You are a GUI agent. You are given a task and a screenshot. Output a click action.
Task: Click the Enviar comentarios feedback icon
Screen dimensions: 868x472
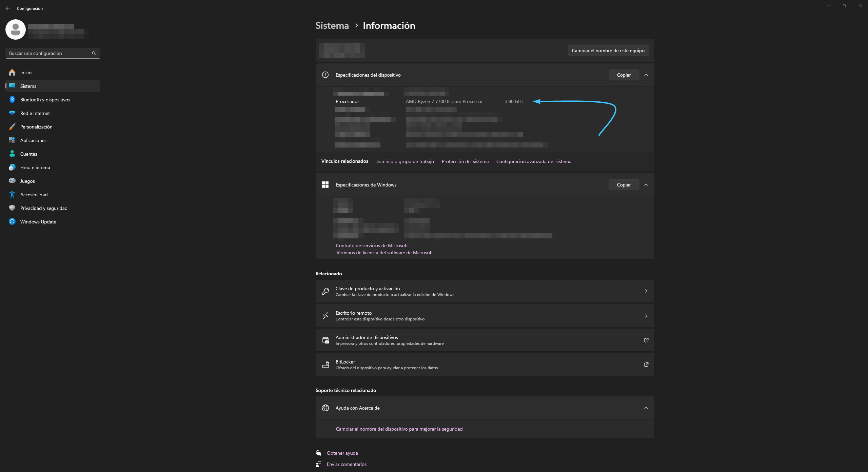(318, 464)
